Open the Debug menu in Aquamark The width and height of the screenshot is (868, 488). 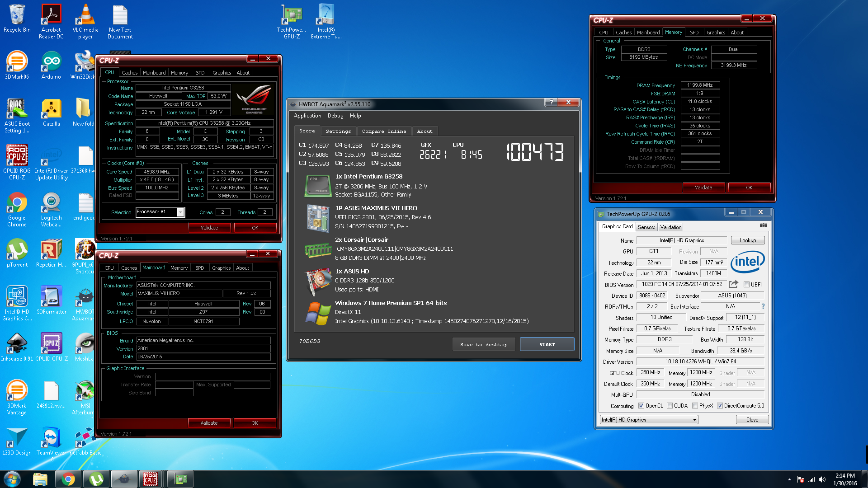[x=335, y=116]
